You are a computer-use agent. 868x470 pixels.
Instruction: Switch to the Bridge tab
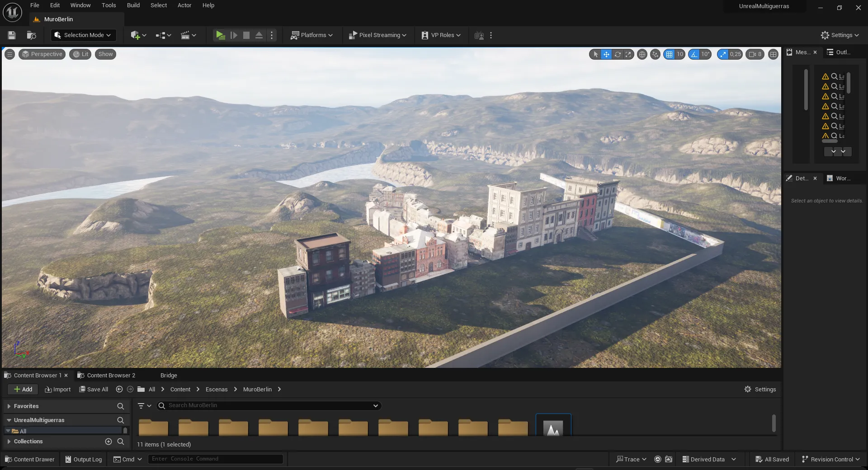pyautogui.click(x=169, y=376)
